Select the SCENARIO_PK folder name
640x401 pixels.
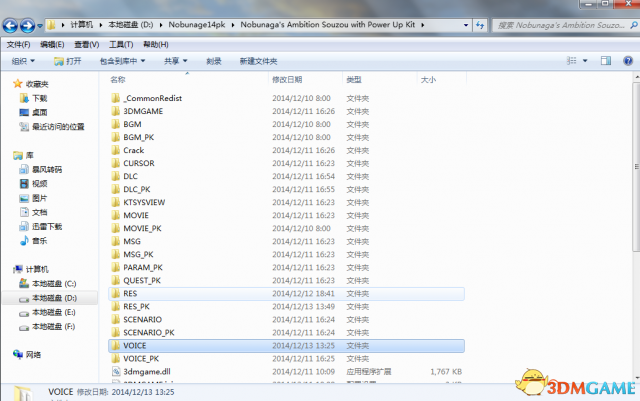149,332
